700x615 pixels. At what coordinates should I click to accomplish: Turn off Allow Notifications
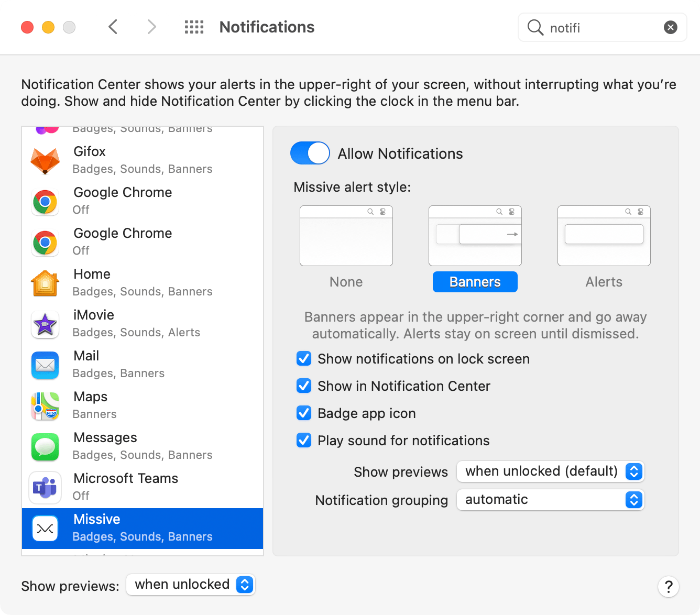tap(310, 153)
